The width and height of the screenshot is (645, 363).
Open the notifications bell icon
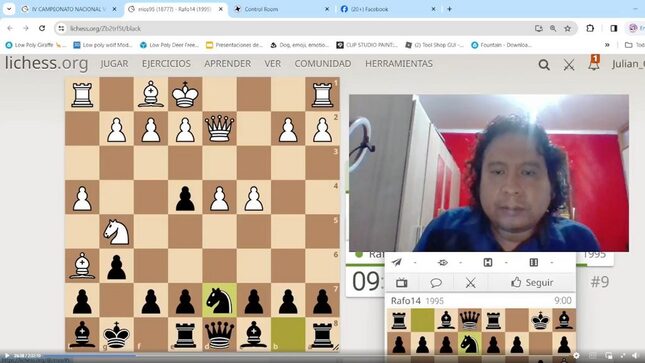click(594, 63)
